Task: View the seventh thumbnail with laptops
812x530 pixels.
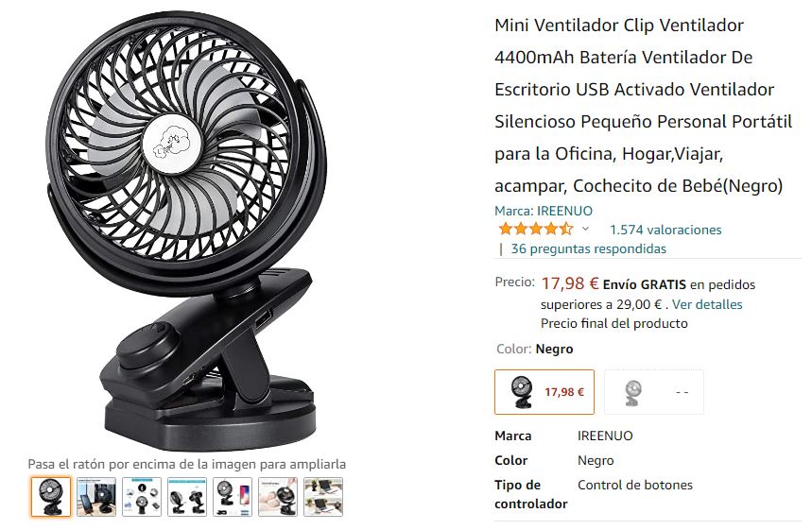Action: click(x=323, y=497)
